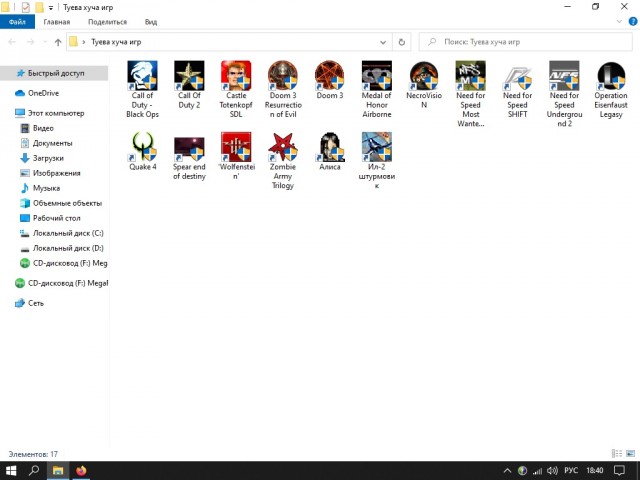
Task: Click File Explorer on the taskbar
Action: pos(58,471)
